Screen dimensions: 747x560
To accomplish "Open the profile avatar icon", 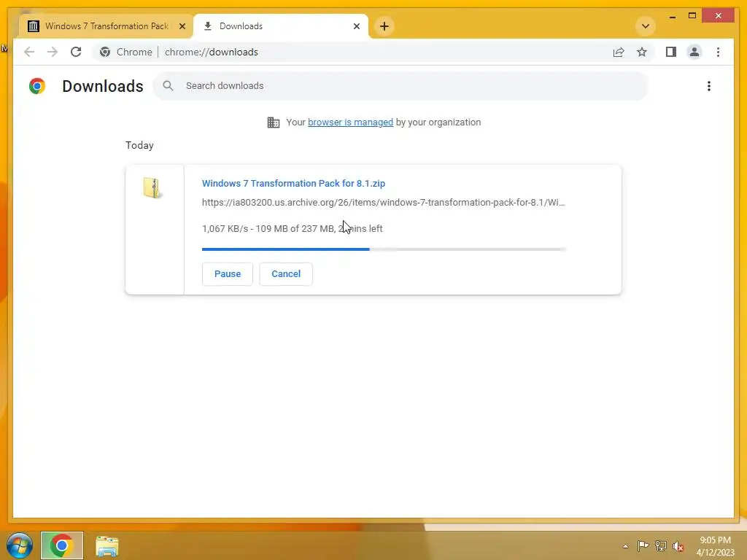I will (694, 52).
